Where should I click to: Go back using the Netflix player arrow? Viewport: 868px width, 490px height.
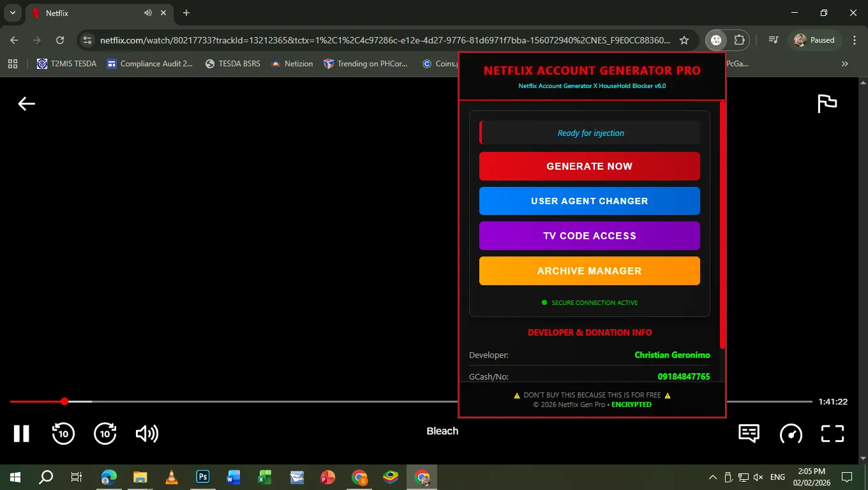coord(26,103)
